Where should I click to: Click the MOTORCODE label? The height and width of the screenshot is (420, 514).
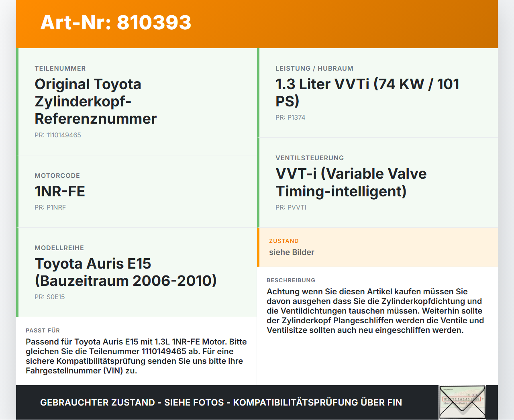pos(57,176)
